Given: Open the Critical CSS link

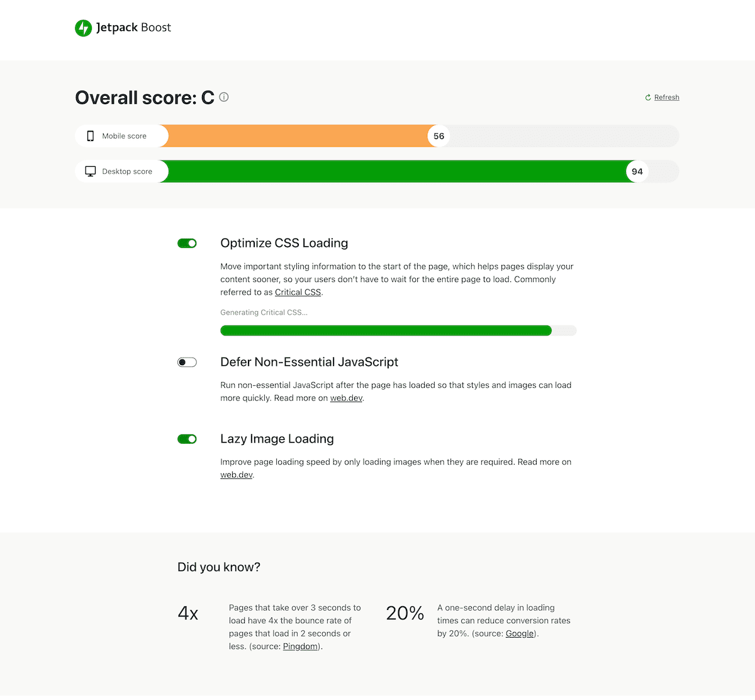Looking at the screenshot, I should click(298, 292).
